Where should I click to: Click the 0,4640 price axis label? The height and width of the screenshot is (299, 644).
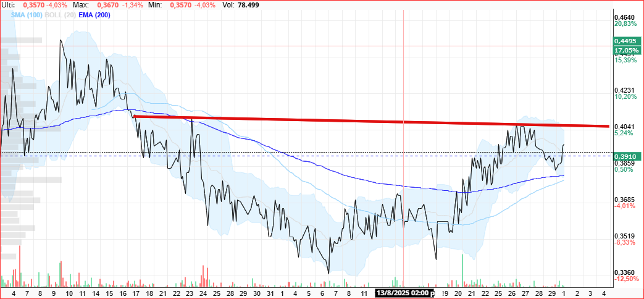tap(624, 18)
